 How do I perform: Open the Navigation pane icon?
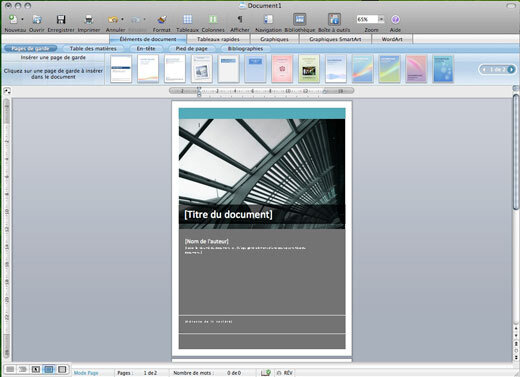pyautogui.click(x=268, y=19)
